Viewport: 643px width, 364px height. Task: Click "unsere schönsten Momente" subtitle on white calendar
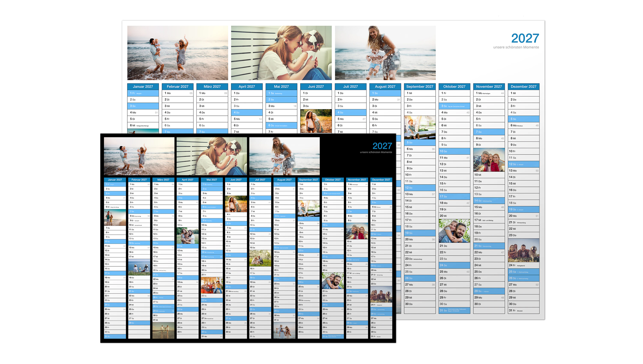tap(516, 47)
